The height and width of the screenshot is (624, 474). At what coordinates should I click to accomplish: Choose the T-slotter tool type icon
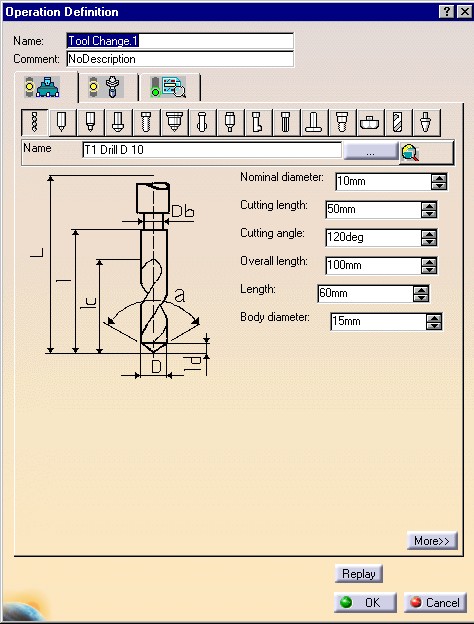click(x=313, y=122)
